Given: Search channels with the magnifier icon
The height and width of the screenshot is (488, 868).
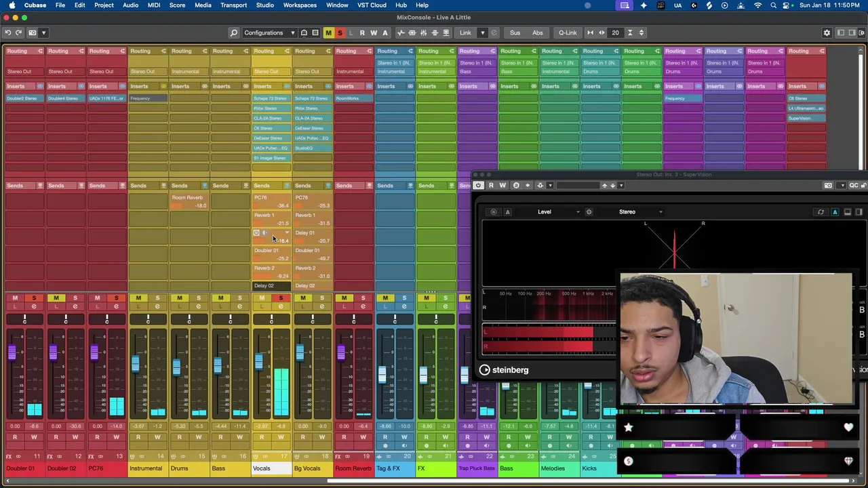Looking at the screenshot, I should pyautogui.click(x=233, y=33).
